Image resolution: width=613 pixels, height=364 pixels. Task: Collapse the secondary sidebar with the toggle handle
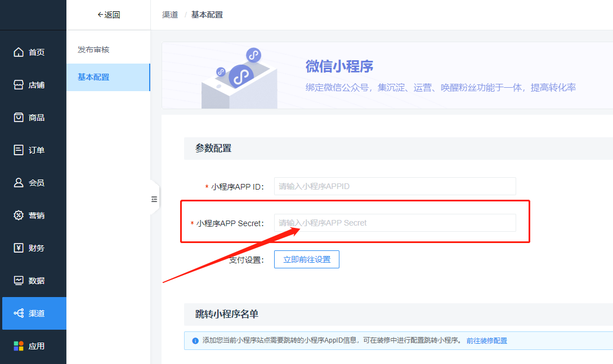154,199
